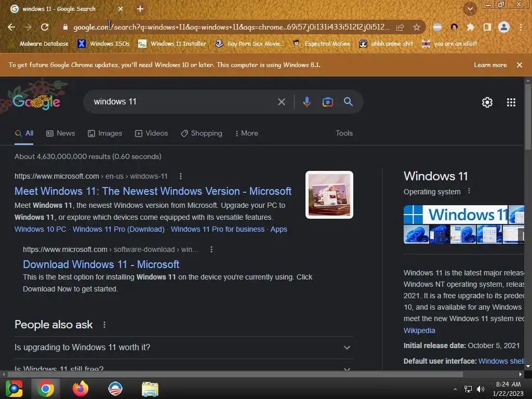Open Download Windows 11 - Microsoft result

[x=101, y=264]
